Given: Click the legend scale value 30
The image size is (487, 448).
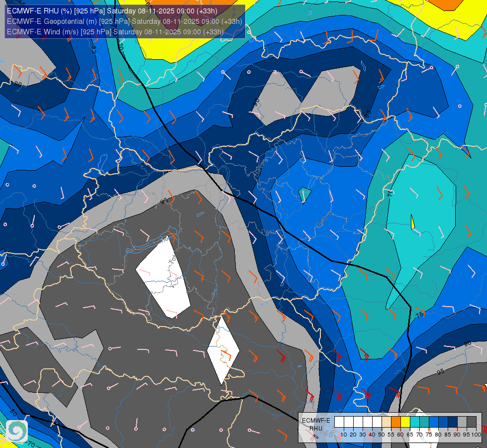Looking at the screenshot, I should [x=363, y=435].
